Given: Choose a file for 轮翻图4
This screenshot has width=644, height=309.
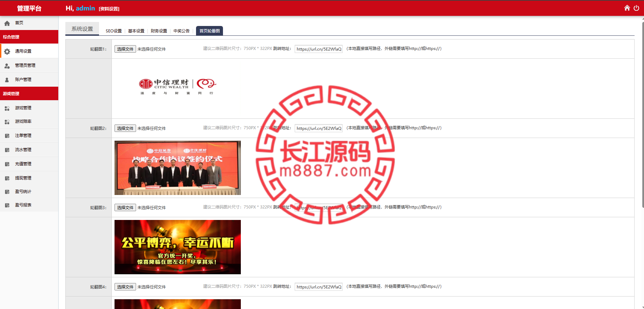Looking at the screenshot, I should click(x=125, y=287).
